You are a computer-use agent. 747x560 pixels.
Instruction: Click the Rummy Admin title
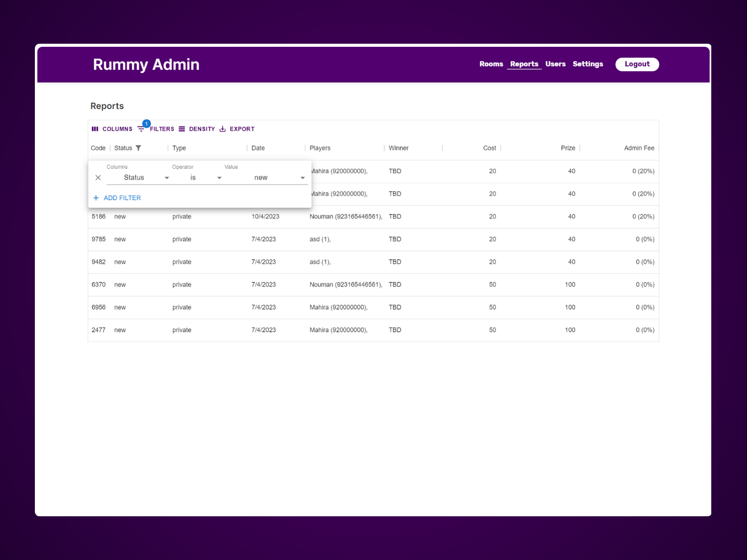[146, 65]
